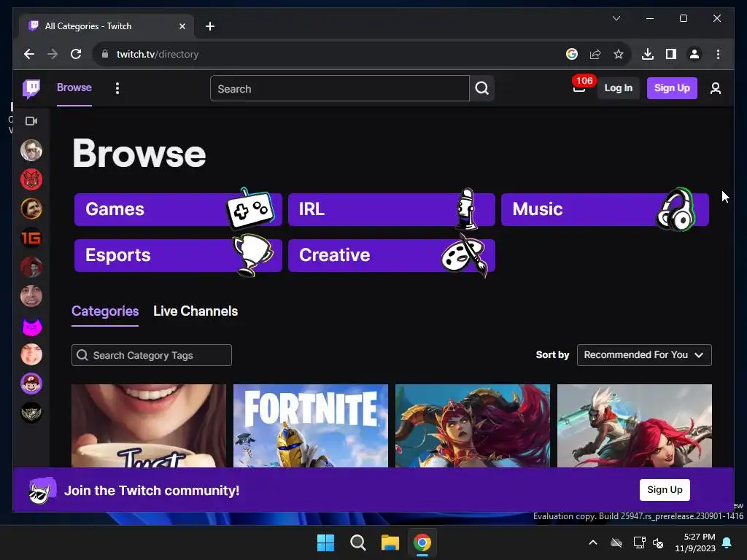
Task: Click the user profile icon beside Sign Up
Action: point(715,88)
